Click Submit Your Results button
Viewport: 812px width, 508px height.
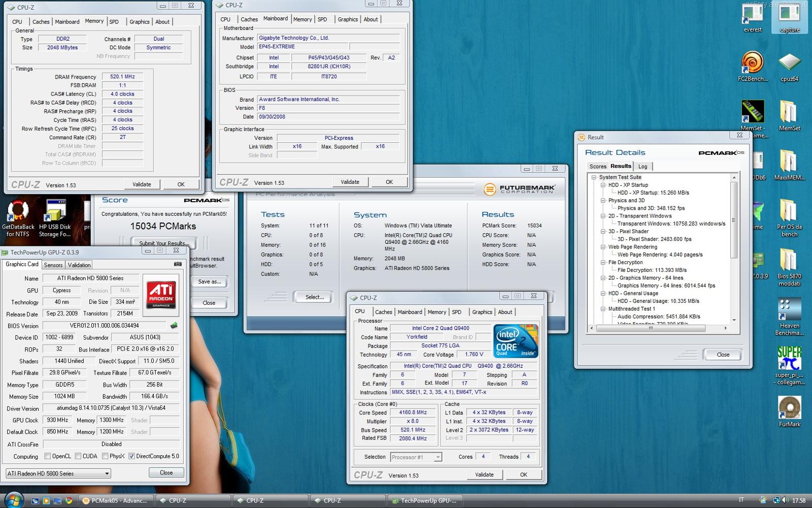tap(164, 243)
